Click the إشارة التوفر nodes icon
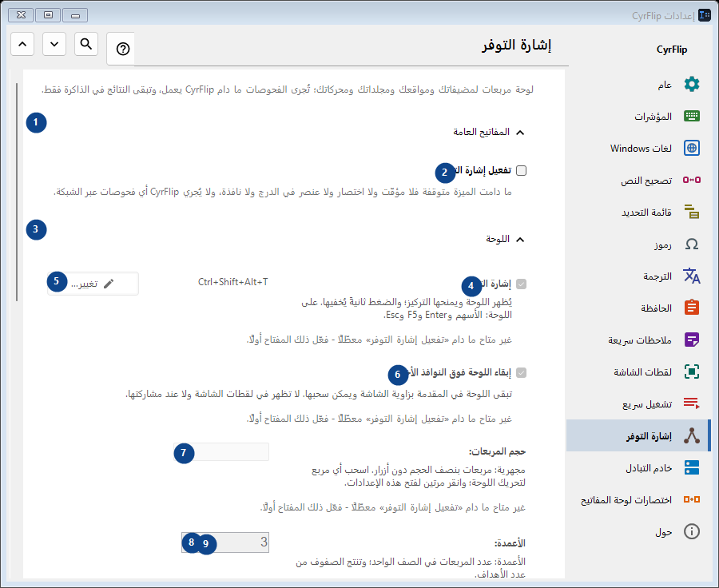This screenshot has width=719, height=588. [x=692, y=435]
